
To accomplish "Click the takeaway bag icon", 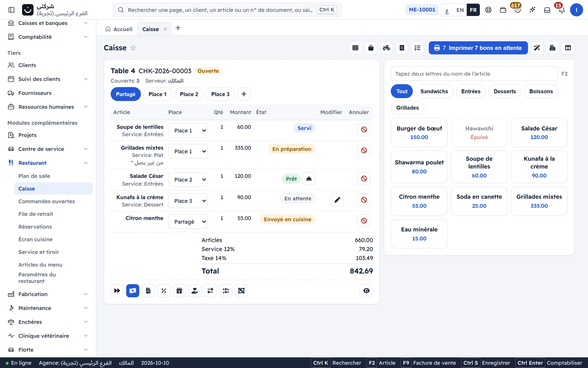I will [x=371, y=48].
